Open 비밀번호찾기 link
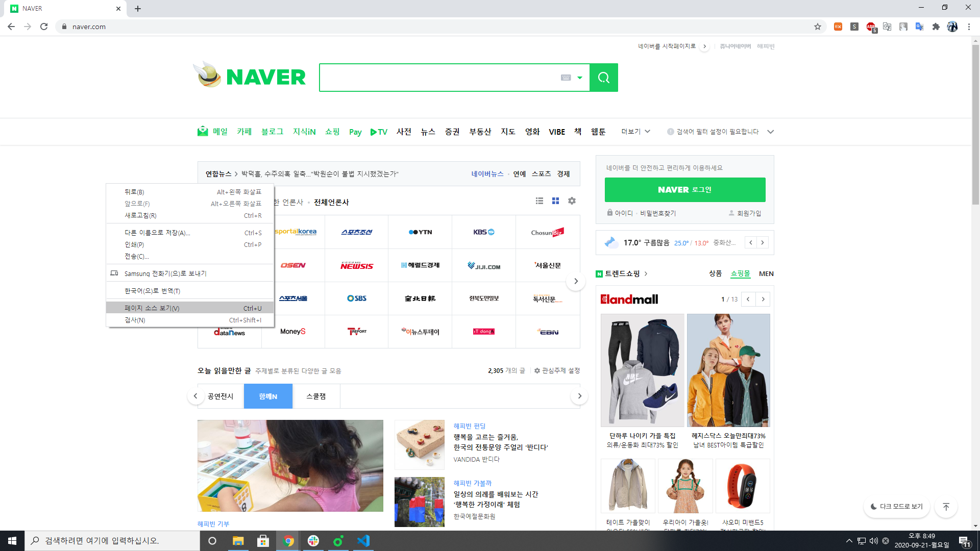This screenshot has width=980, height=551. (x=658, y=213)
